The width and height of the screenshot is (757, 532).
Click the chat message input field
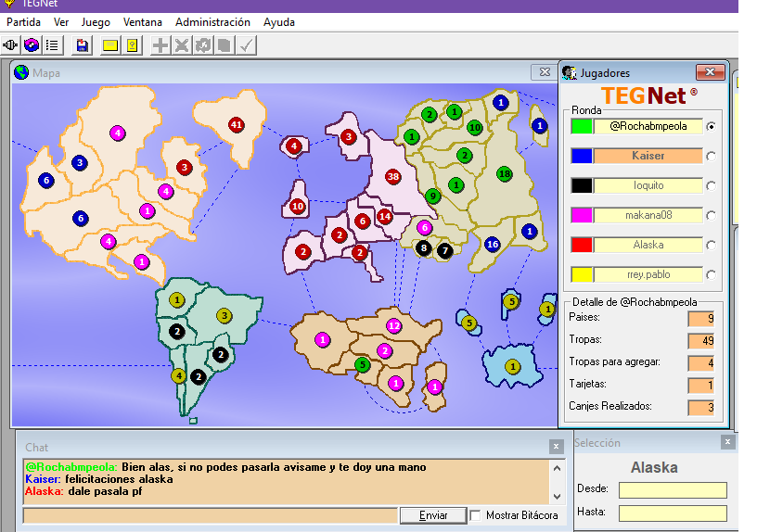coord(211,515)
